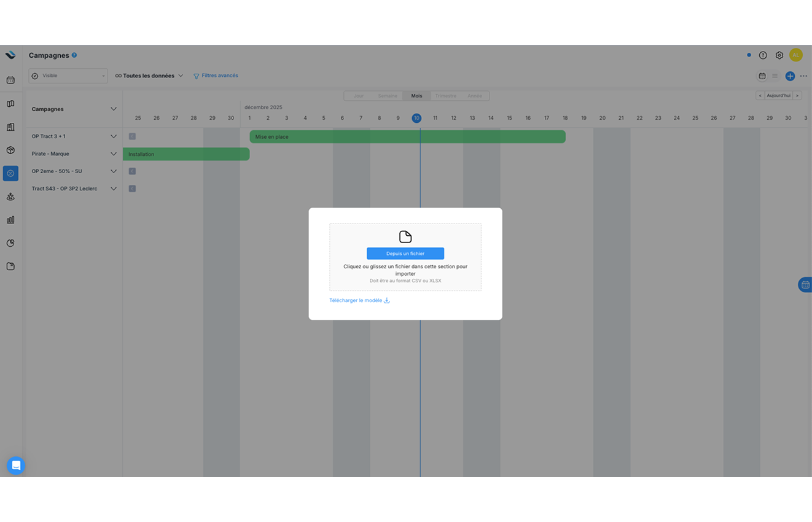Viewport: 812px width, 522px height.
Task: Toggle the blue calendar panel on right edge
Action: pos(805,284)
